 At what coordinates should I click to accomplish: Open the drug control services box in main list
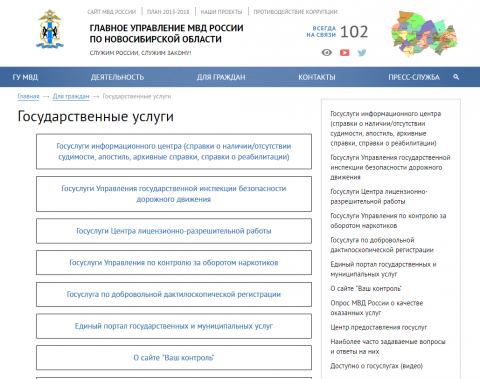[x=174, y=262]
